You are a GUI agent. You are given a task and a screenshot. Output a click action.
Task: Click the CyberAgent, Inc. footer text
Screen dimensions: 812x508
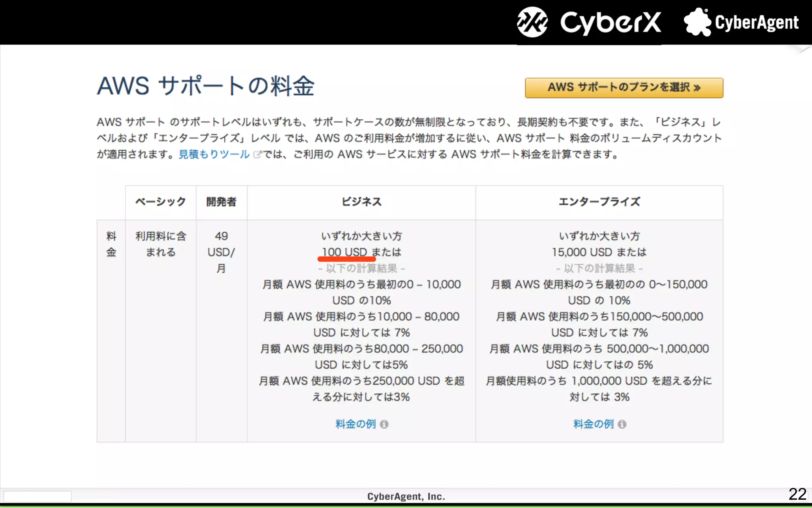406,496
